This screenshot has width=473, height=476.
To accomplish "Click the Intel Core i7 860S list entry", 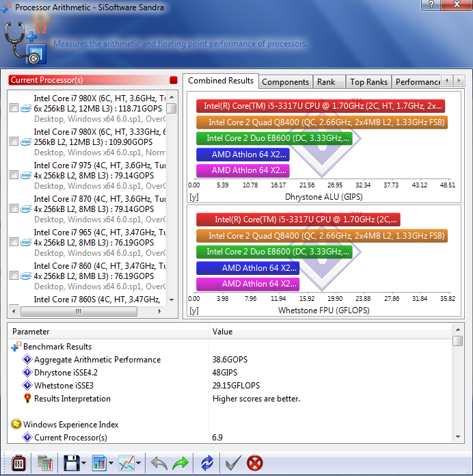I will 97,300.
